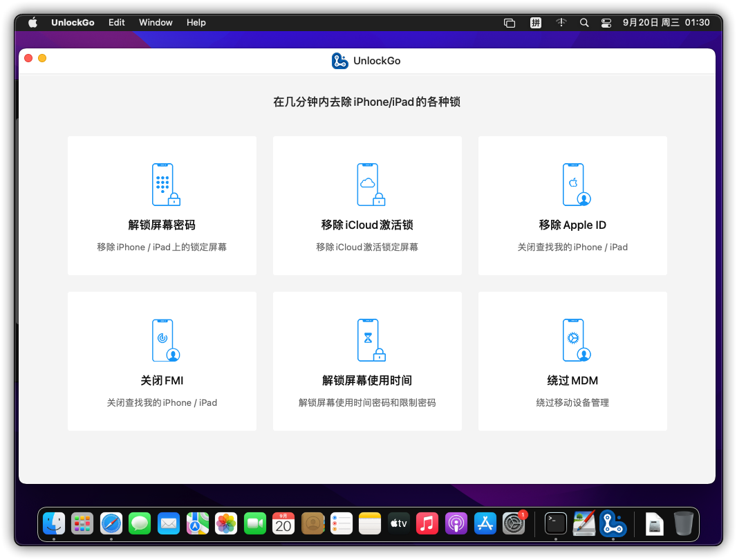
Task: Click the 解锁屏幕使用时间密码和限制密码 description text
Action: 367,402
